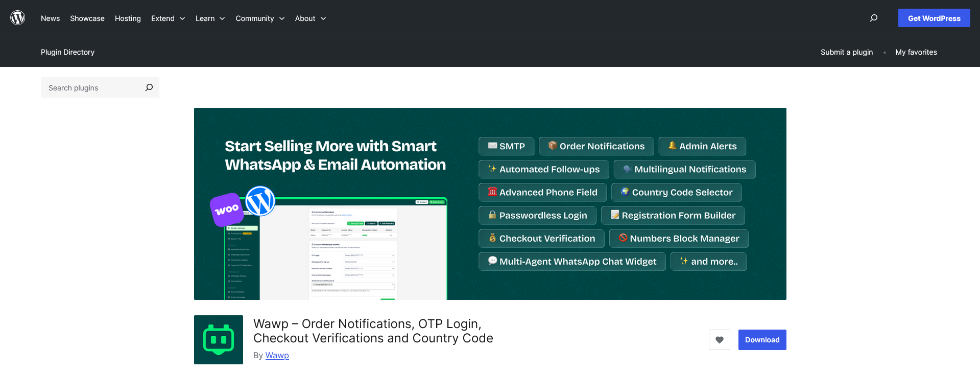Click Numbers Block Manager label
980x372 pixels.
coord(679,238)
